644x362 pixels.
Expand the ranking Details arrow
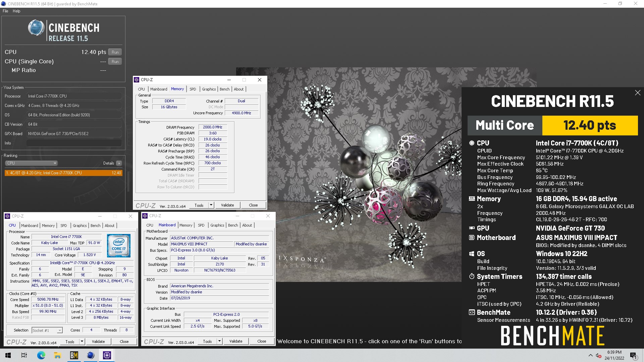[x=119, y=163]
